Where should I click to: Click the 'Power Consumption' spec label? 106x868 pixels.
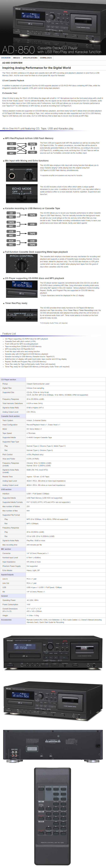pos(10,604)
